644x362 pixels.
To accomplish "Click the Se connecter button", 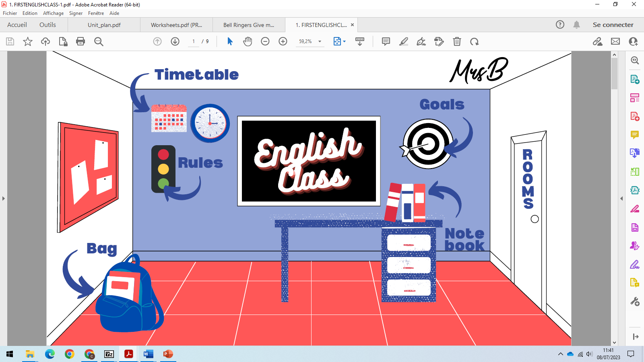I will point(613,25).
